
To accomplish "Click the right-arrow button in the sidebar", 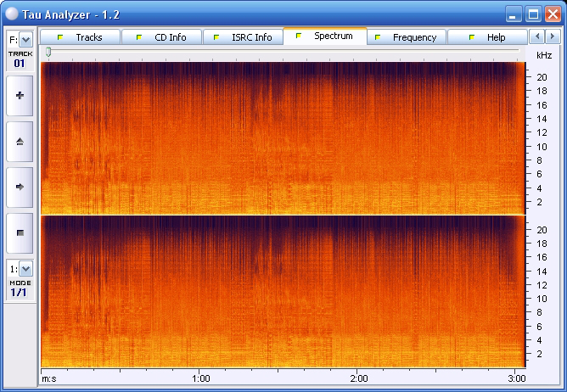I will [20, 186].
